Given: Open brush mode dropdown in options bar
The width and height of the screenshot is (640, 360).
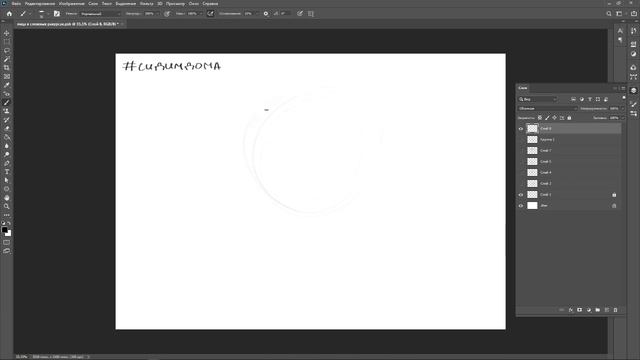Looking at the screenshot, I should 100,13.
